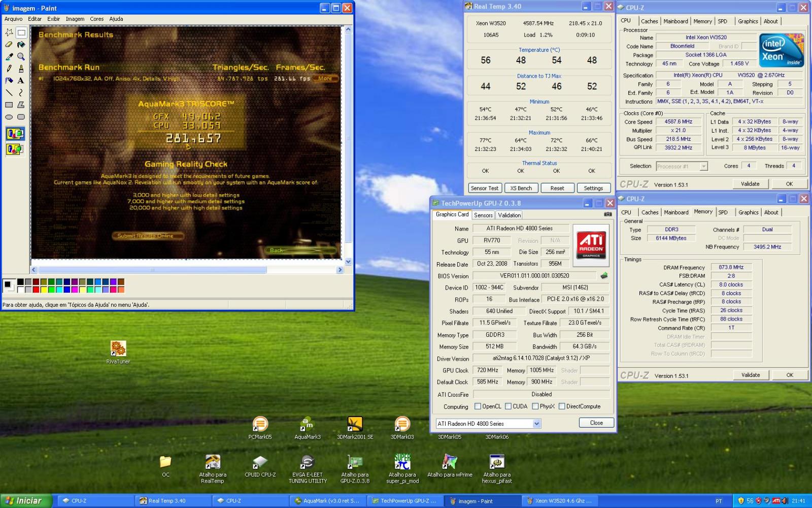Select the straight Line tool
Screen dimensions: 812x508
(x=9, y=92)
